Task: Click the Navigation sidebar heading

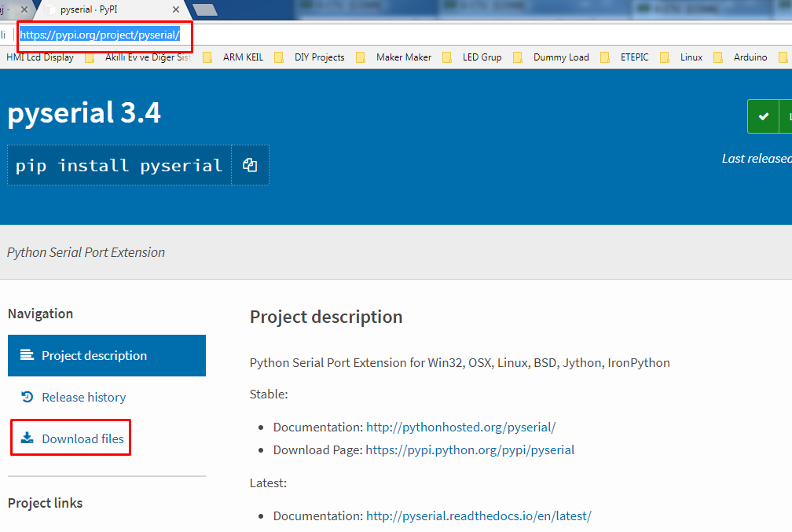Action: [40, 314]
